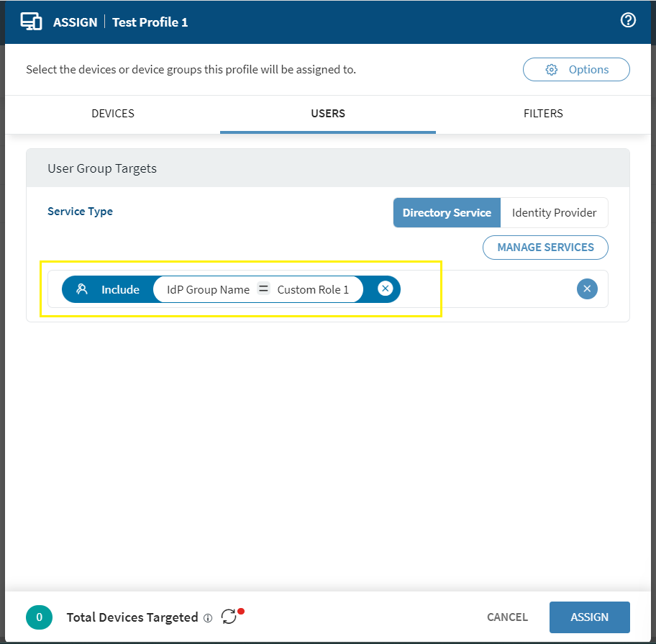Clear the entire user group target row

coord(587,289)
